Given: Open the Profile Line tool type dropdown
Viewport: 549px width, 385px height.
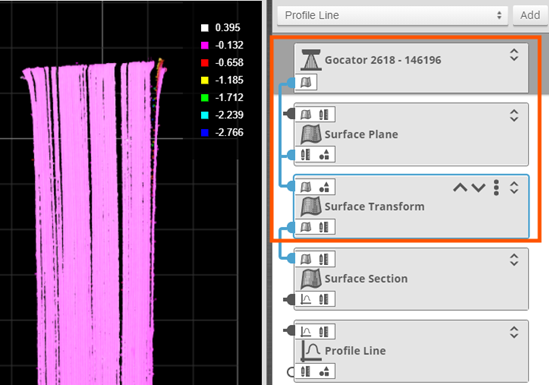Looking at the screenshot, I should coord(392,15).
